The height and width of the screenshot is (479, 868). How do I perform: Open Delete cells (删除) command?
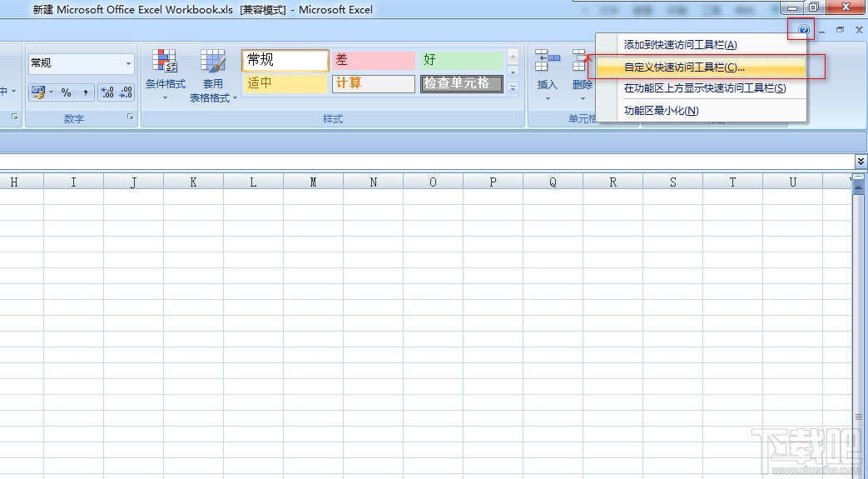(582, 68)
